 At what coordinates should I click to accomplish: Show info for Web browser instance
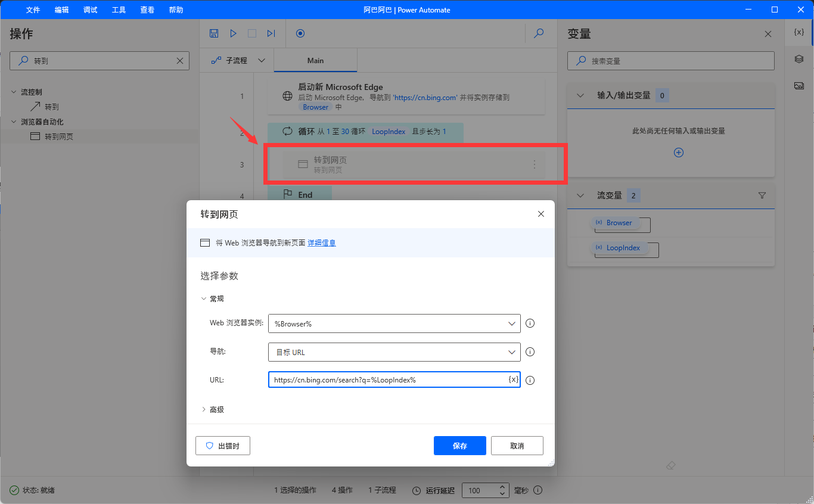[530, 323]
